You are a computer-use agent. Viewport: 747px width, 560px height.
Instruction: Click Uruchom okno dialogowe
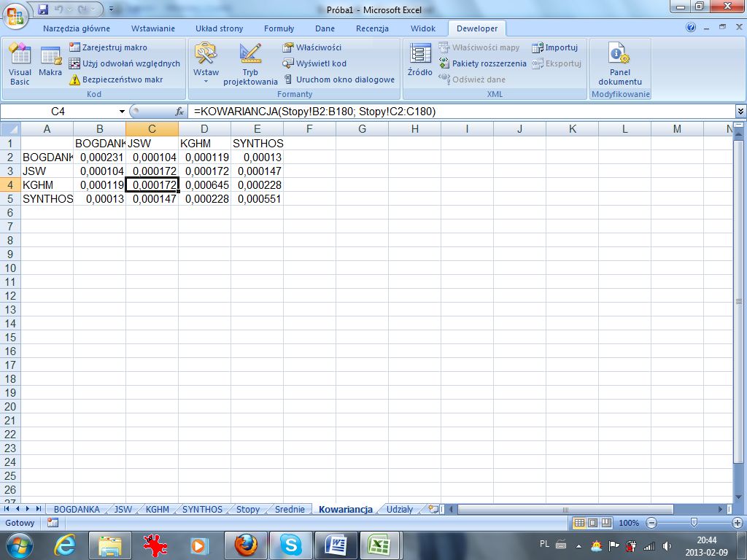[x=339, y=79]
